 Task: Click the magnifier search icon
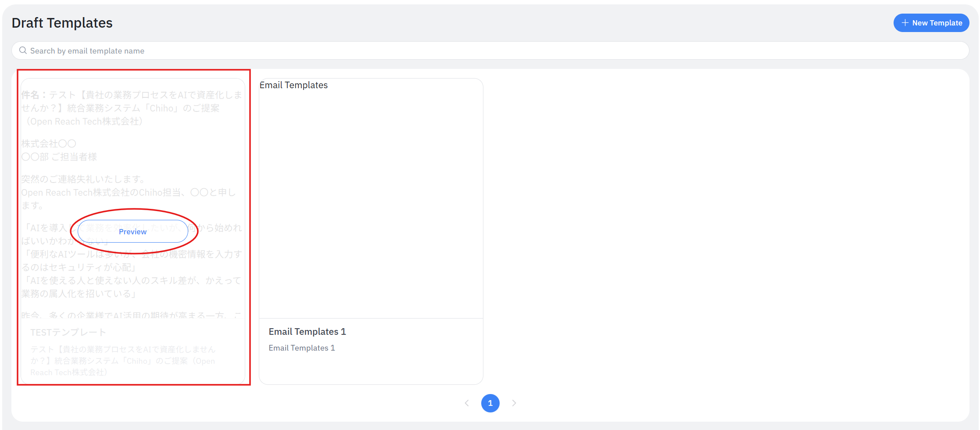pos(23,51)
